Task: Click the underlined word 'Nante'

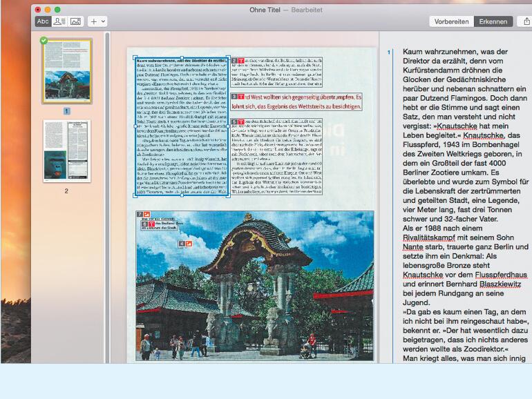Action: 413,247
